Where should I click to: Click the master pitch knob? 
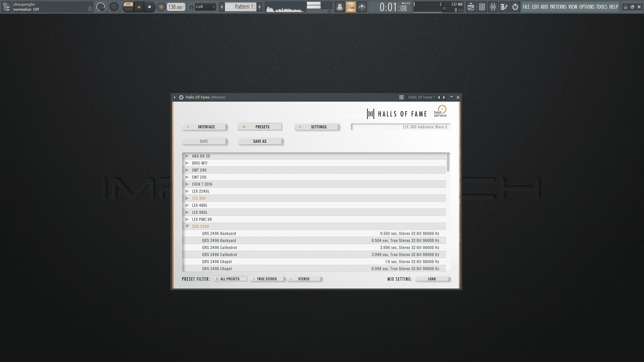tap(114, 7)
